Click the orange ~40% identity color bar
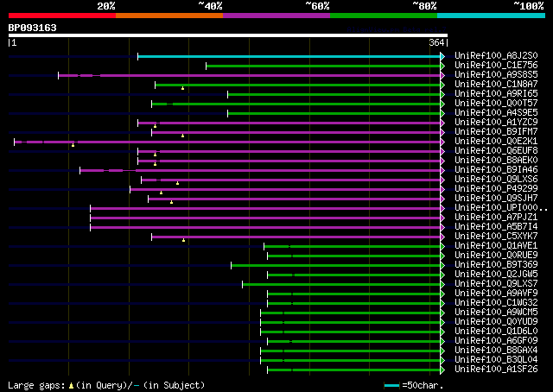The height and width of the screenshot is (392, 553). click(x=169, y=16)
